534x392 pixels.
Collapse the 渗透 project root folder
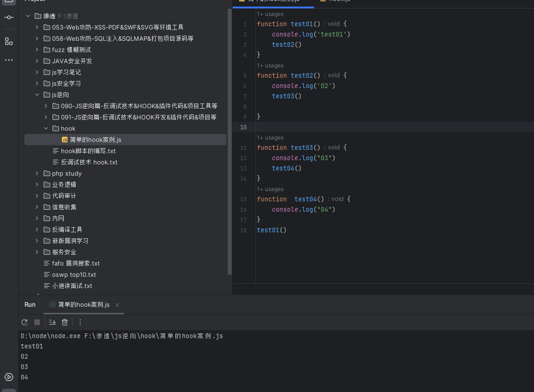28,16
